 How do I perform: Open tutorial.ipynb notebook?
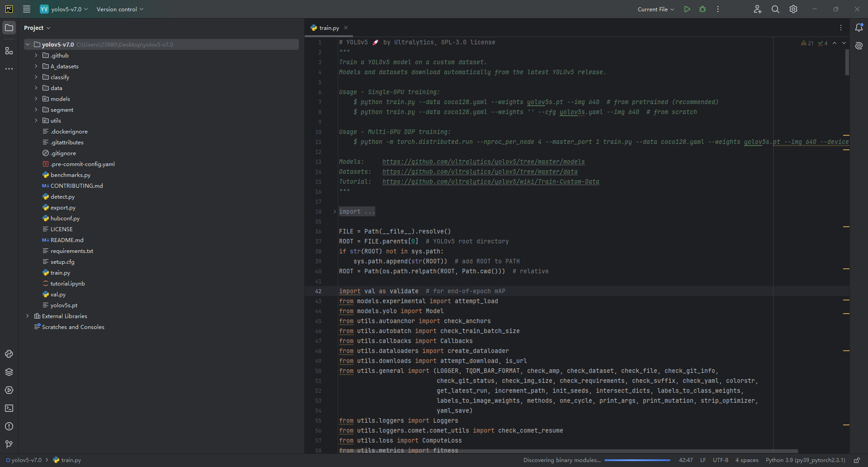click(67, 283)
